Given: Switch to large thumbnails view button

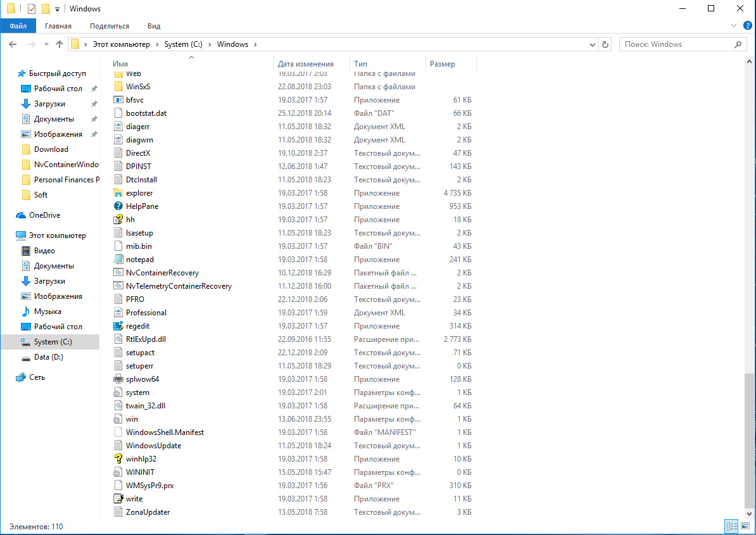Looking at the screenshot, I should [746, 527].
